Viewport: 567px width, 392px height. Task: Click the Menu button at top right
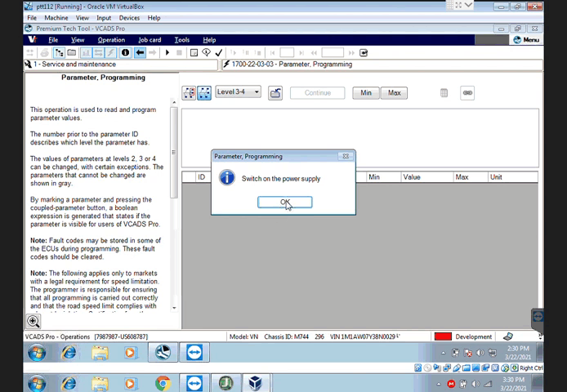(526, 40)
